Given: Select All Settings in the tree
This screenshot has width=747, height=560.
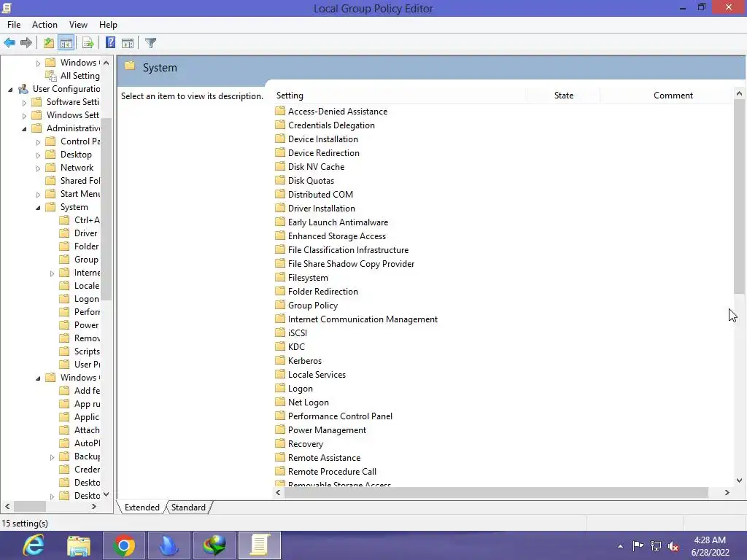Looking at the screenshot, I should [73, 76].
